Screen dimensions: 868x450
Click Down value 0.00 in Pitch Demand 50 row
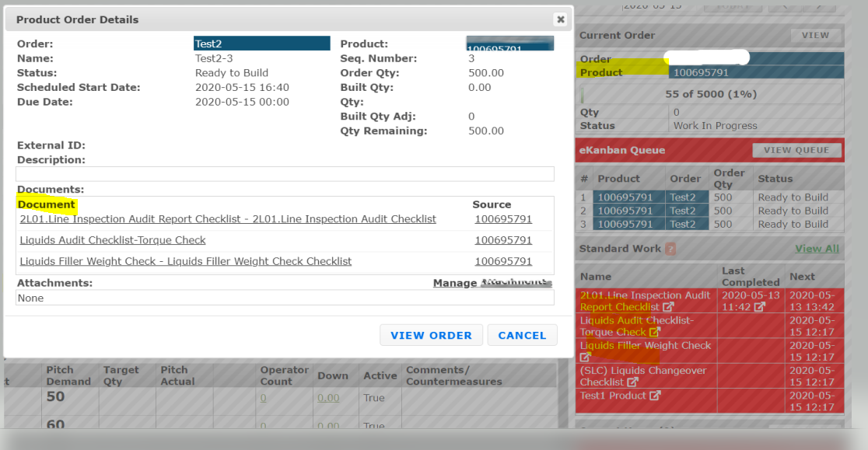328,398
